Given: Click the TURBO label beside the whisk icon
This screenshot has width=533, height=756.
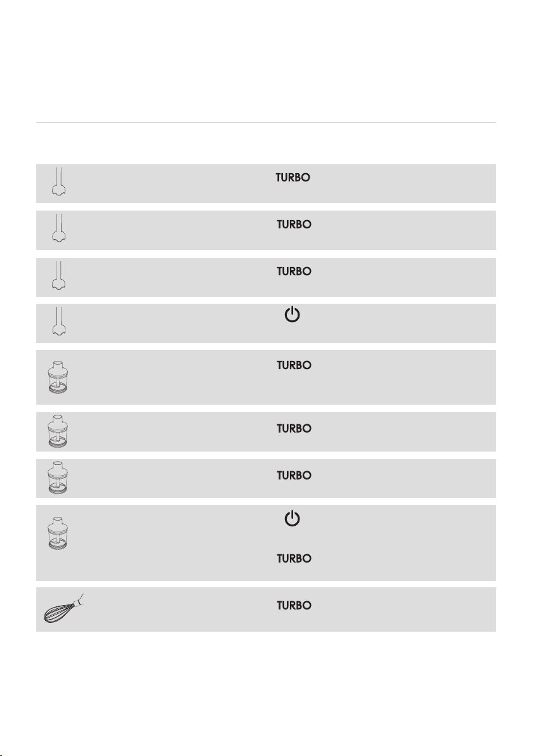Looking at the screenshot, I should 294,606.
